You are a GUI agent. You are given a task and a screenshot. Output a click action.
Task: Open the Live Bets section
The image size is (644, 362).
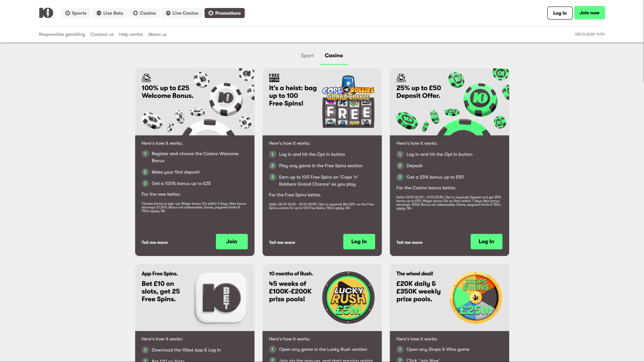110,13
